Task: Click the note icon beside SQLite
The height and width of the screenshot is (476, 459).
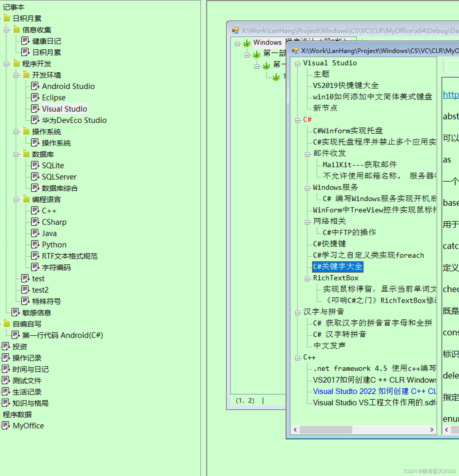Action: point(35,165)
